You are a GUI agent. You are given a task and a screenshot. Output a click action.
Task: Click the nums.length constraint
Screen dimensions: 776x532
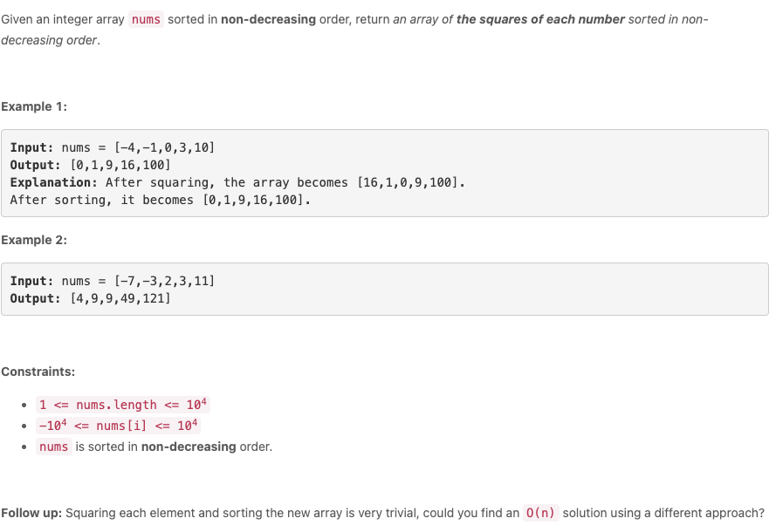point(123,405)
